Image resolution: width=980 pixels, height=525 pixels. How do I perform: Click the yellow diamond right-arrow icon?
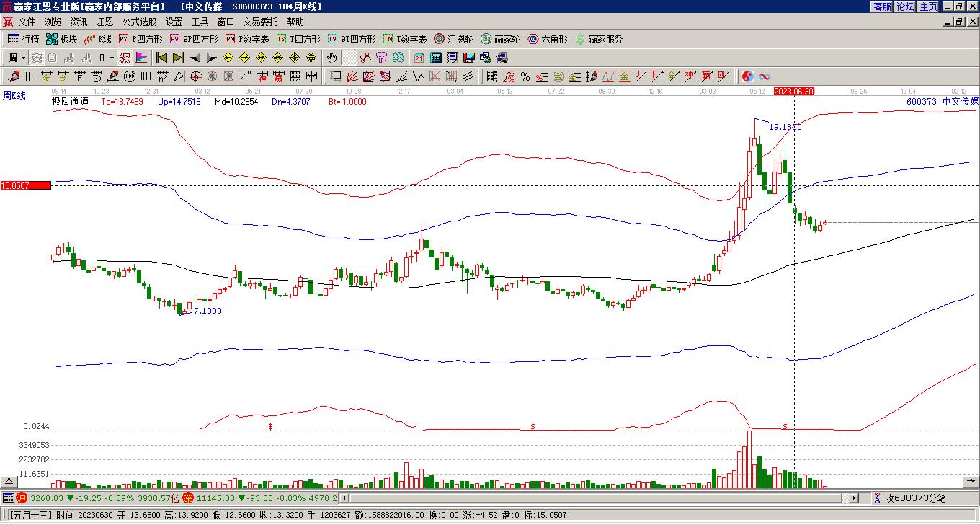point(244,58)
